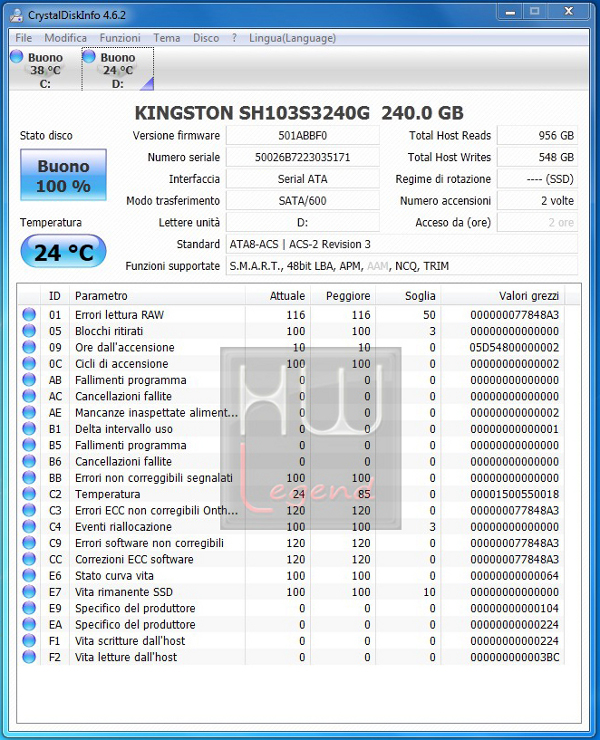This screenshot has width=600, height=740.
Task: Click the Total Host Writes value 548 GB
Action: click(538, 157)
